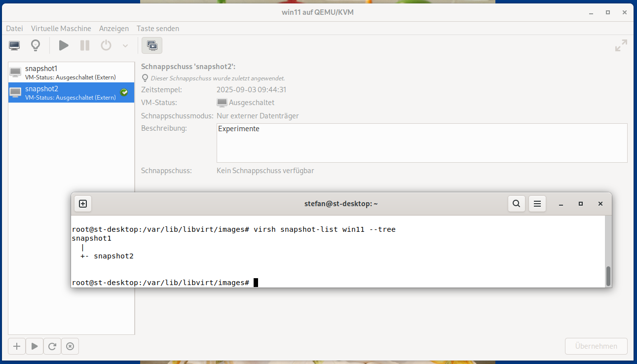This screenshot has height=364, width=637.
Task: Click the Pause virtual machine icon
Action: 85,46
